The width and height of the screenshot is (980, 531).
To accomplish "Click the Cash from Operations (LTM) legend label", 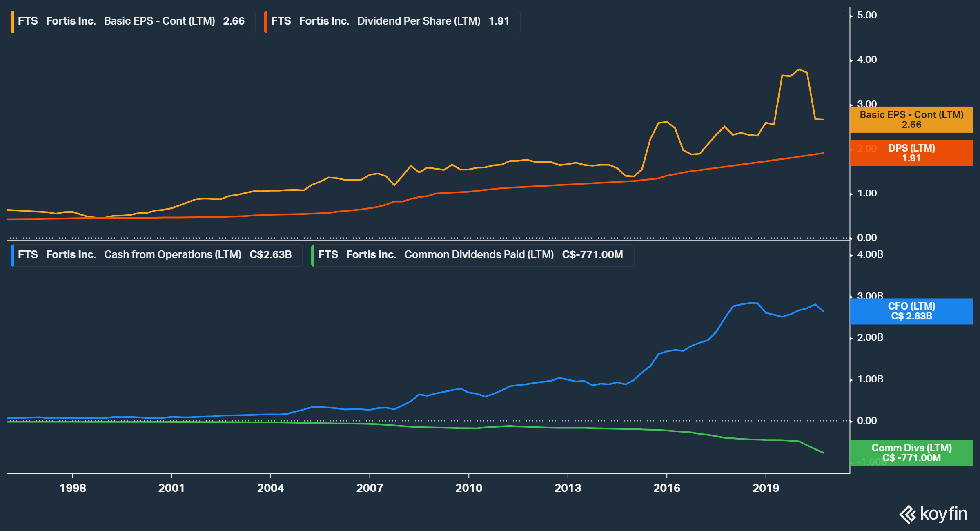I will pos(156,255).
